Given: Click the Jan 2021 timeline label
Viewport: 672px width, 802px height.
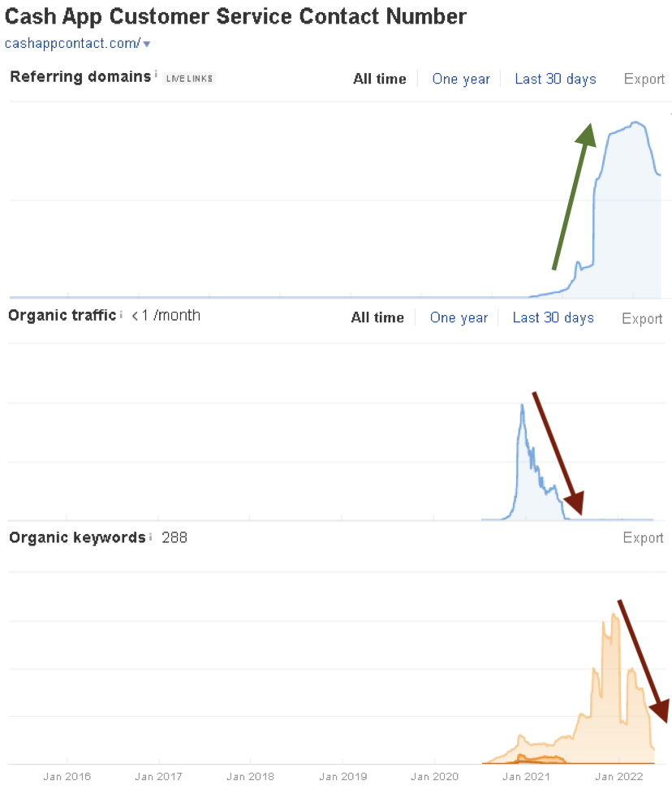Looking at the screenshot, I should click(x=526, y=776).
